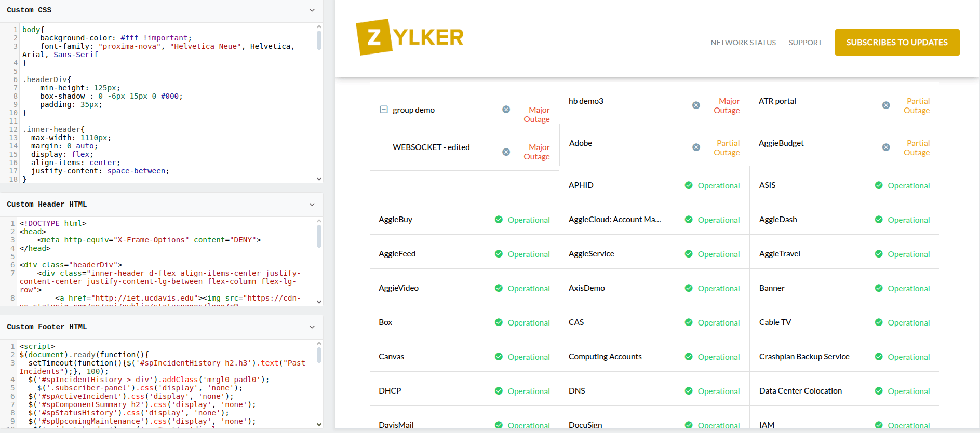Screen dimensions: 980x433
Task: Click outage icon beside ATR portal
Action: point(886,105)
